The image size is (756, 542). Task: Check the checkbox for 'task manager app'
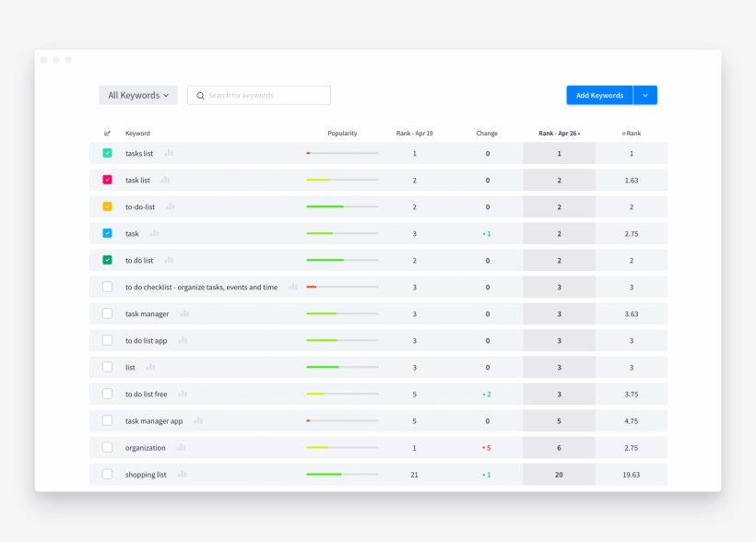tap(107, 420)
